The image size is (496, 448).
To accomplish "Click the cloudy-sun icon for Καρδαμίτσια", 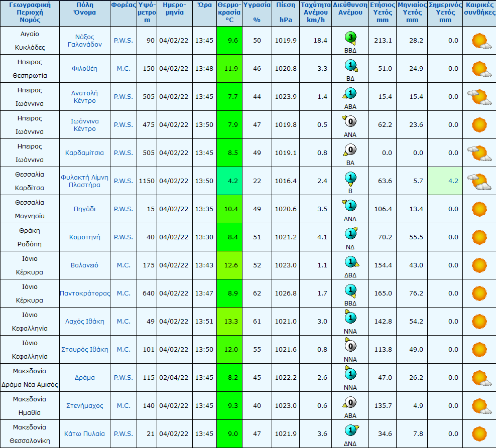I will tap(479, 153).
